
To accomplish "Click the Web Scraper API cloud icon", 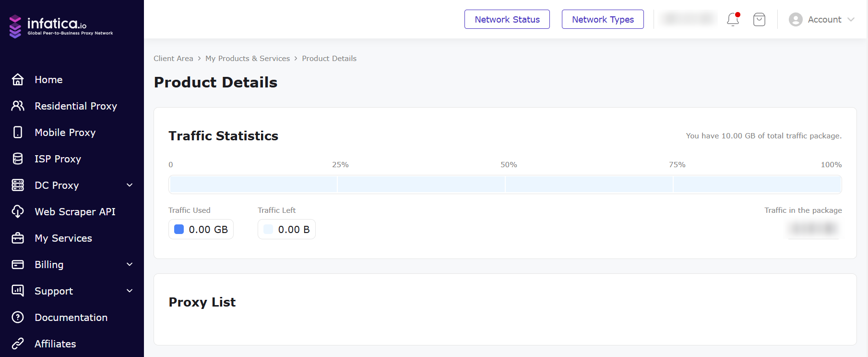I will [x=18, y=211].
